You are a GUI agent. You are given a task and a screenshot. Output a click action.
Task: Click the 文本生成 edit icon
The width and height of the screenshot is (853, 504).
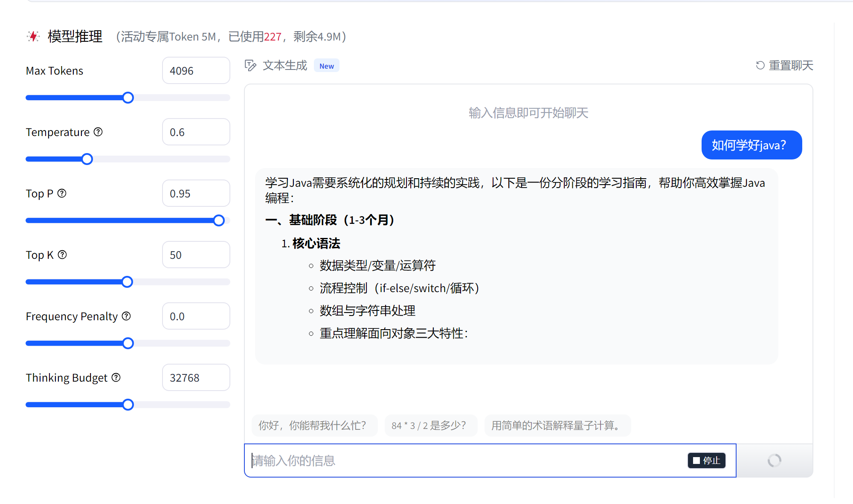tap(250, 65)
